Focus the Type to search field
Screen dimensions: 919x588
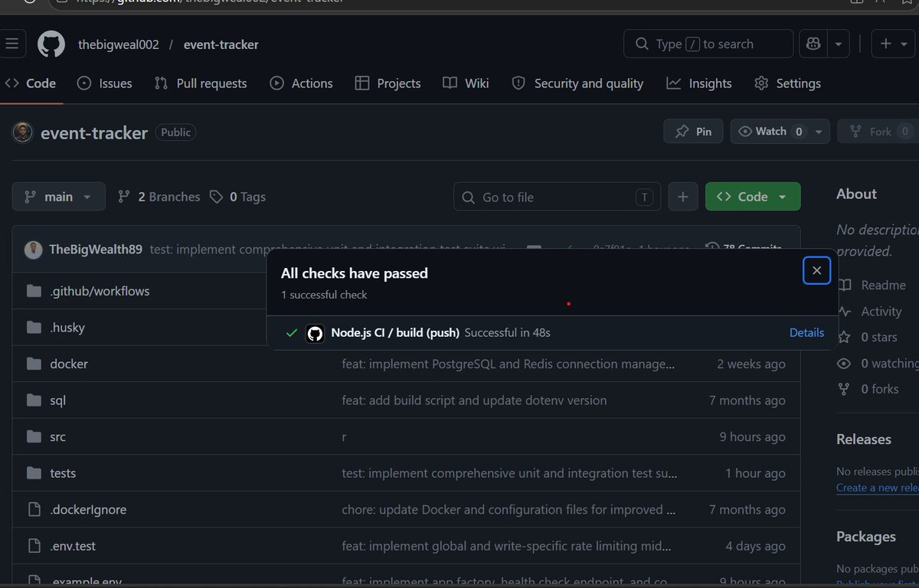click(x=708, y=44)
